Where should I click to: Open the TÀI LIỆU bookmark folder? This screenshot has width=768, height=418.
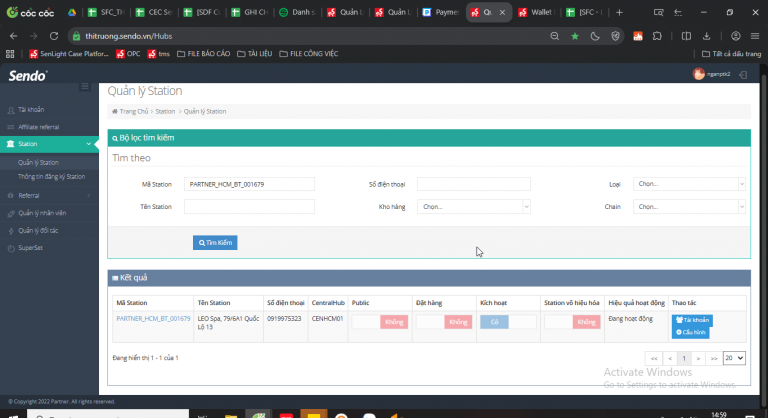tap(255, 54)
